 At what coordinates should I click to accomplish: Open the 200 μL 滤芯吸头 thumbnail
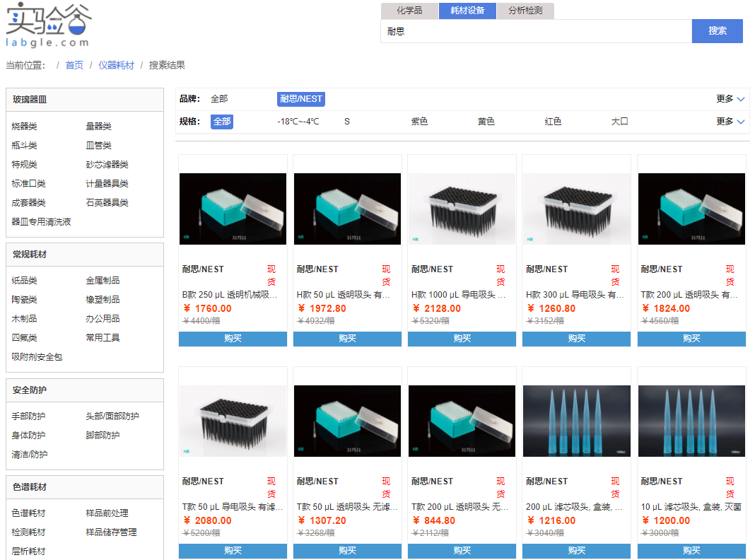point(577,421)
